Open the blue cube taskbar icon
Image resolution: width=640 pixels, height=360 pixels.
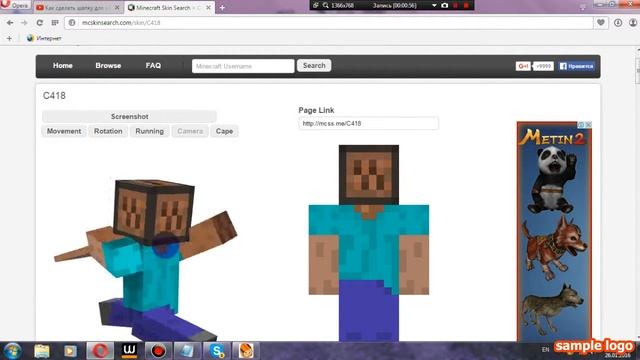pyautogui.click(x=187, y=351)
